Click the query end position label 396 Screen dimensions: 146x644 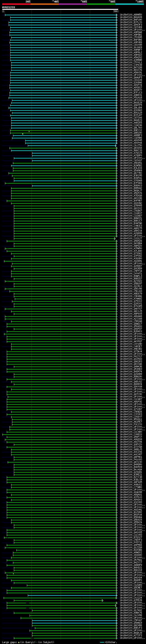coord(115,11)
